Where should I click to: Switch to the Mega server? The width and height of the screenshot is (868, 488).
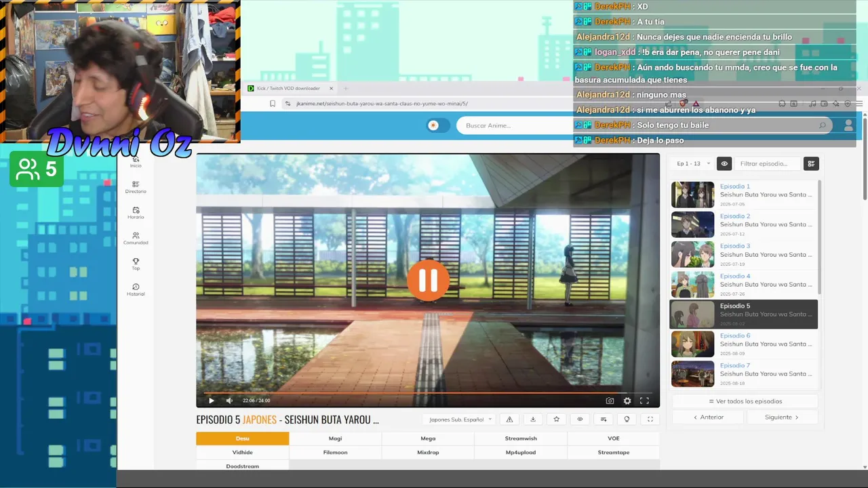[x=428, y=439]
